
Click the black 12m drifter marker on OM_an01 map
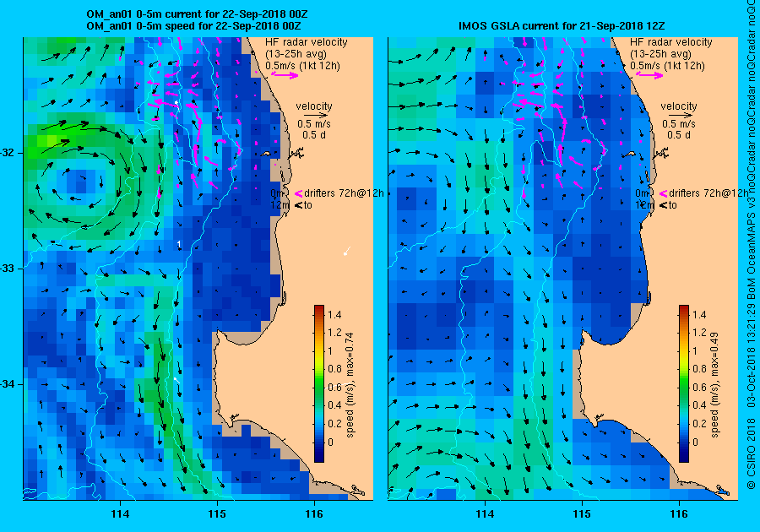(x=299, y=205)
